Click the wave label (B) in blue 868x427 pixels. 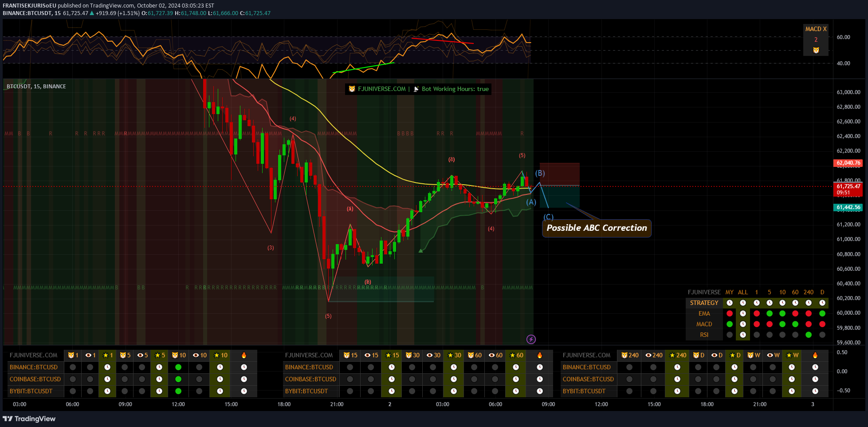click(540, 173)
